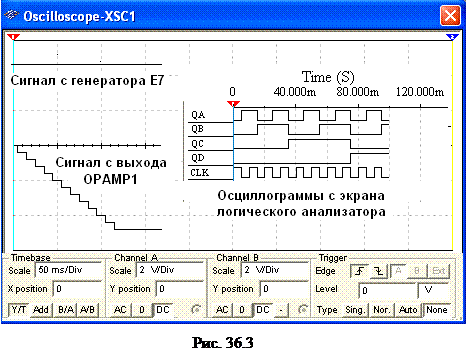
Task: Set Channel A coupling to AC
Action: pyautogui.click(x=120, y=310)
